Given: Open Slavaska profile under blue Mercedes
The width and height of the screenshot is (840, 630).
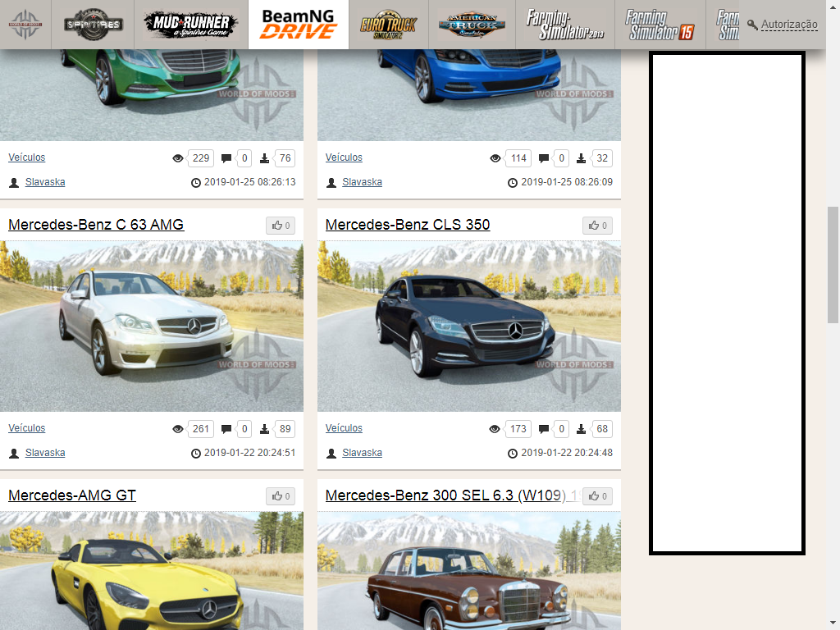Looking at the screenshot, I should click(x=362, y=182).
